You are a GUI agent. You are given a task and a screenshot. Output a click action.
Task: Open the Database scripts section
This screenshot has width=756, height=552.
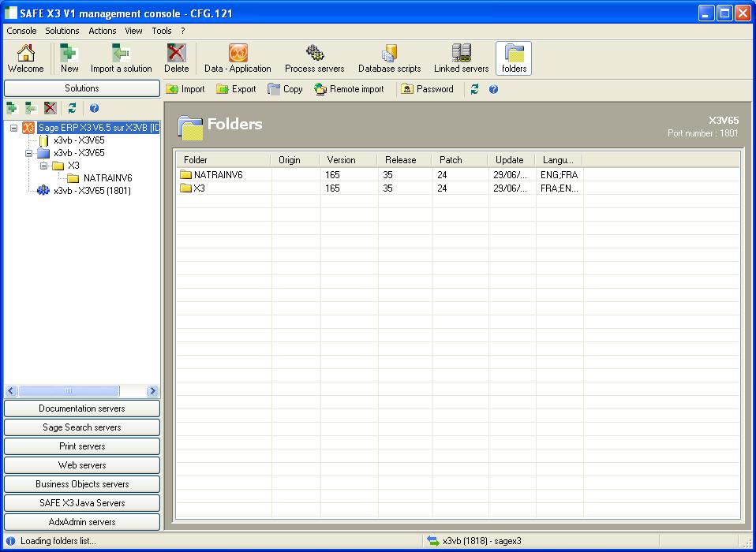point(390,58)
